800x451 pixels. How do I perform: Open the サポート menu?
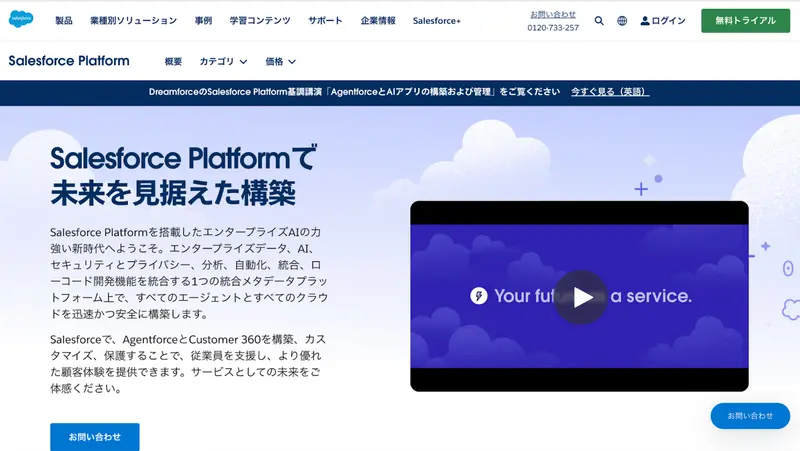325,21
